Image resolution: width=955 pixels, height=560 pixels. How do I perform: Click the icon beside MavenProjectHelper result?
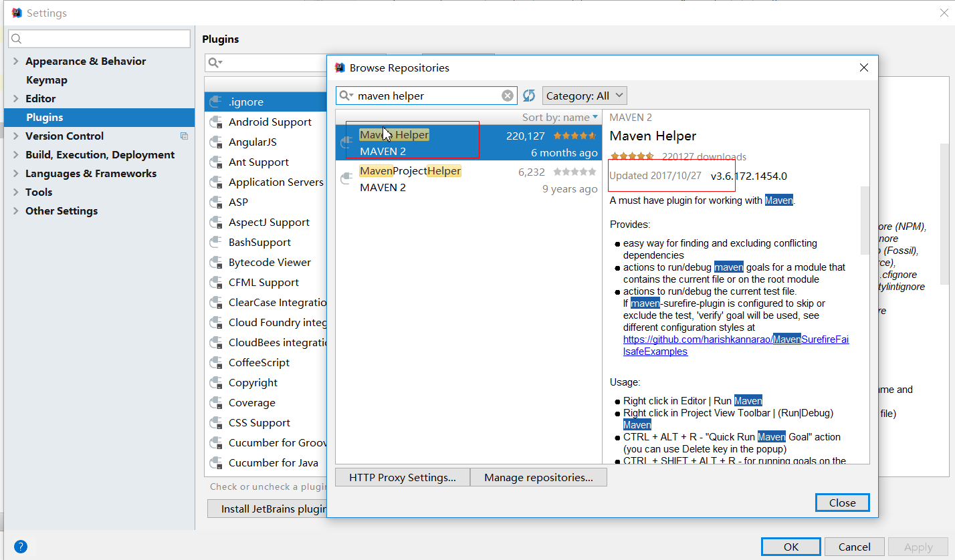pos(346,179)
